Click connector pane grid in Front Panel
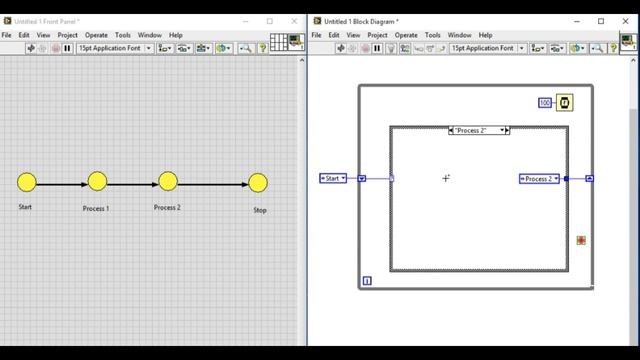The width and height of the screenshot is (640, 360). point(278,42)
